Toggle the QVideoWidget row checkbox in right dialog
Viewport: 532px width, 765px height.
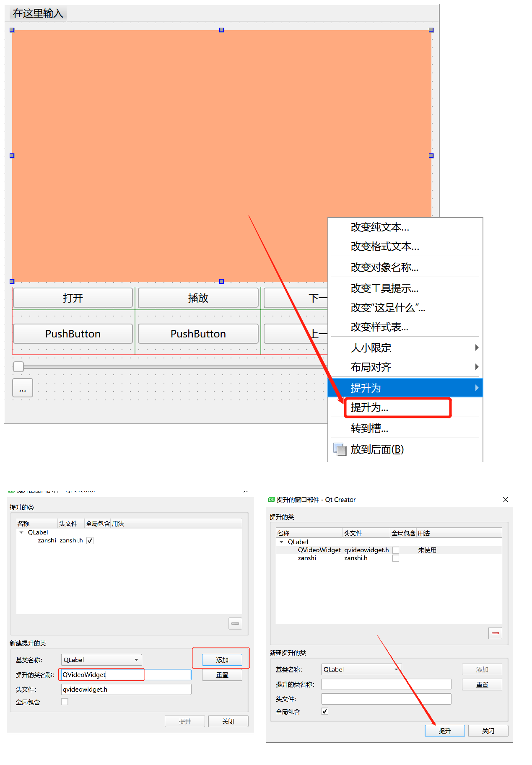point(395,550)
